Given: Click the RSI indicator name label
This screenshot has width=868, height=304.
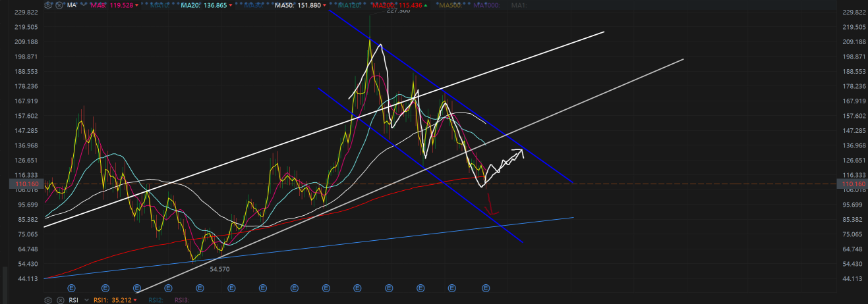Looking at the screenshot, I should pos(73,300).
